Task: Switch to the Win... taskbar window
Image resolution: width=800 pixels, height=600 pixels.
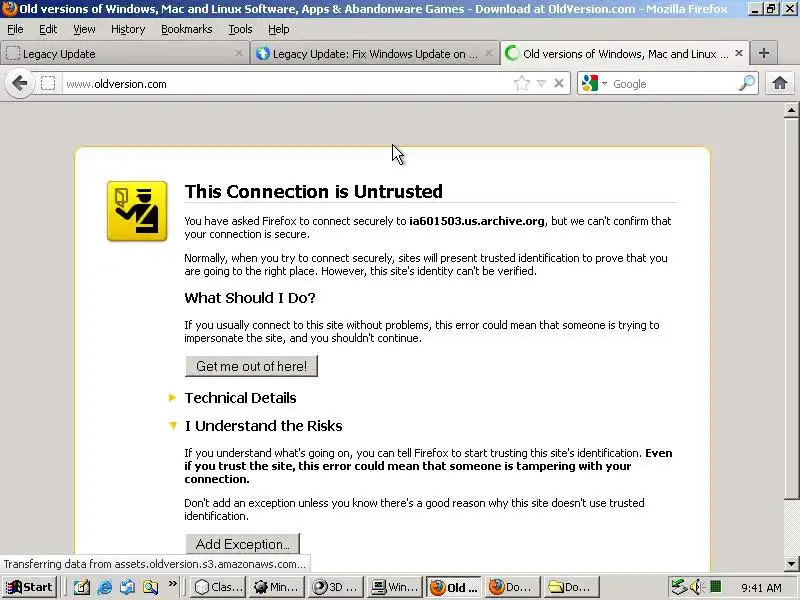Action: (x=394, y=587)
